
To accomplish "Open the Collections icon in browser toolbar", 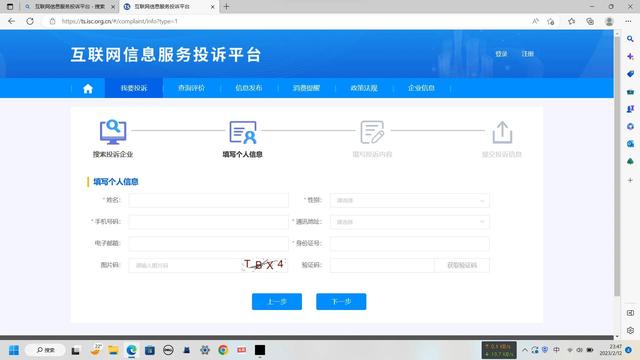I will tap(590, 21).
